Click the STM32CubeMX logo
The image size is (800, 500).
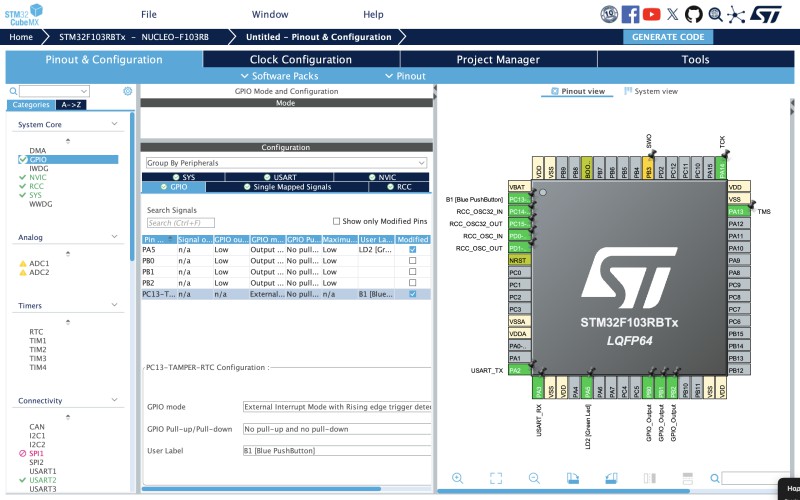click(23, 15)
